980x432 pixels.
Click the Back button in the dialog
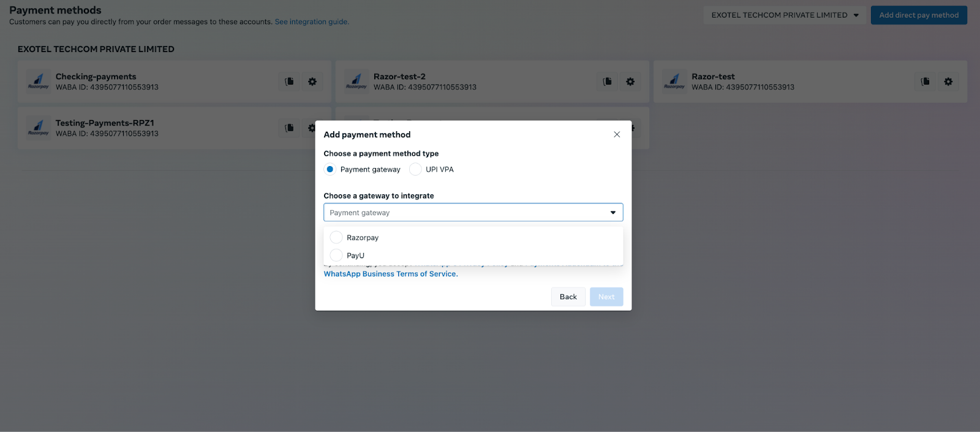[x=568, y=297]
